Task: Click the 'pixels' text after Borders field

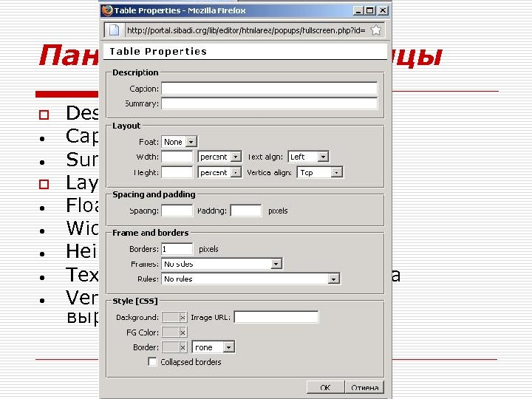Action: (x=208, y=249)
